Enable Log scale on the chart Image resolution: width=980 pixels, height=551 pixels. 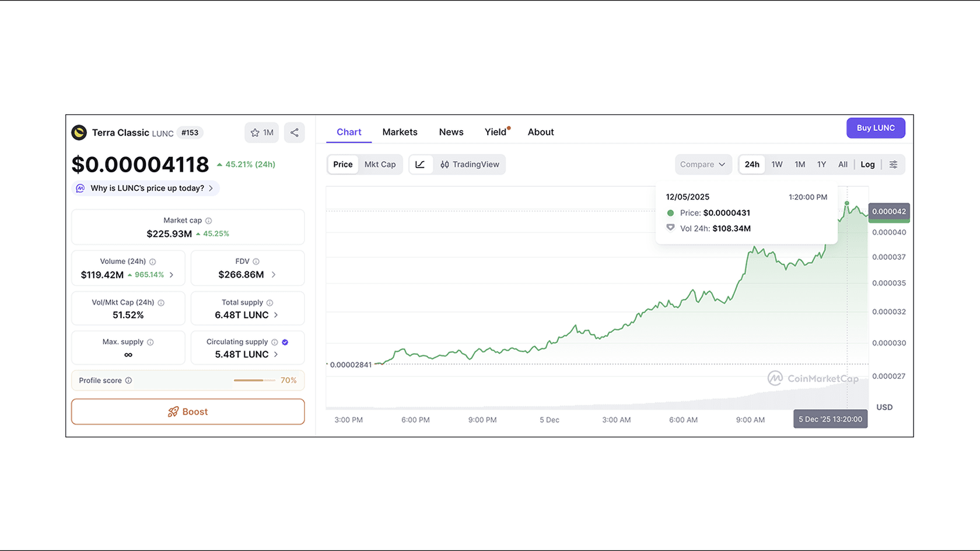[x=867, y=164]
